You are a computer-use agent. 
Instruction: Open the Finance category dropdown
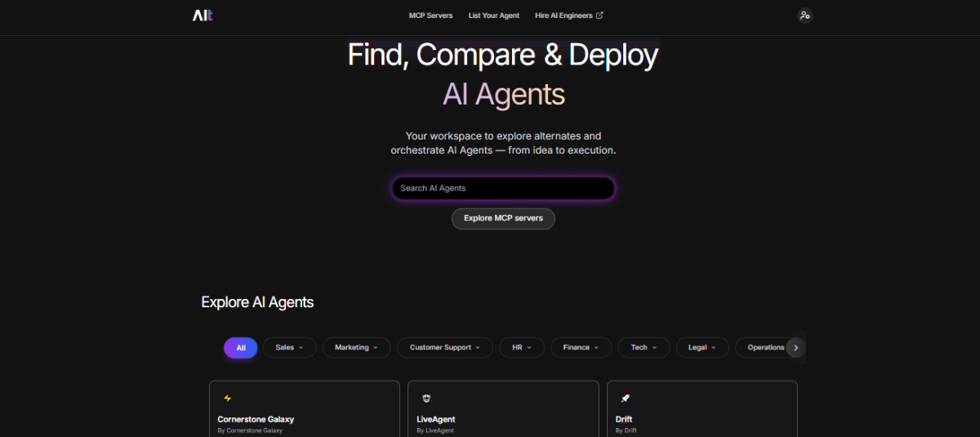tap(581, 348)
